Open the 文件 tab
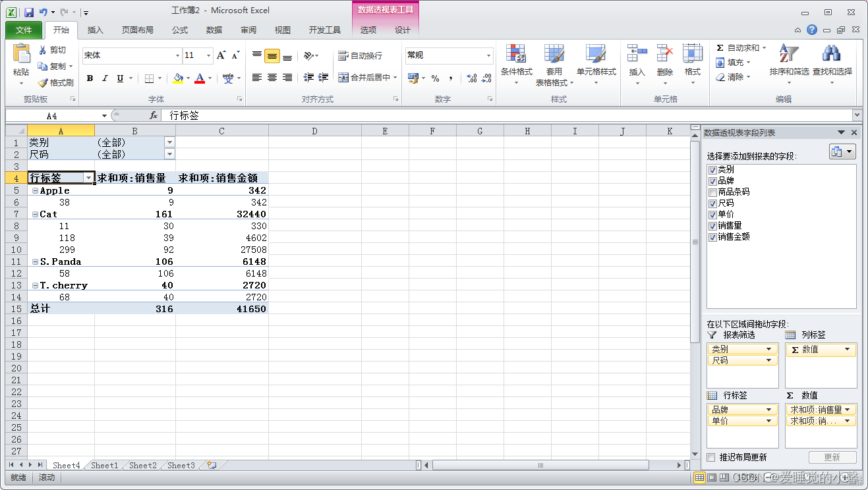Screen dimensions: 868x490 (x=24, y=30)
